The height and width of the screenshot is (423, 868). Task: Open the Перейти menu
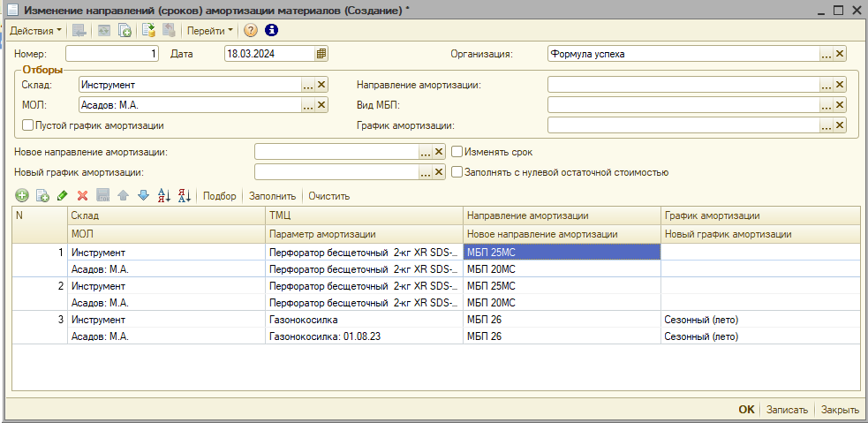[210, 30]
